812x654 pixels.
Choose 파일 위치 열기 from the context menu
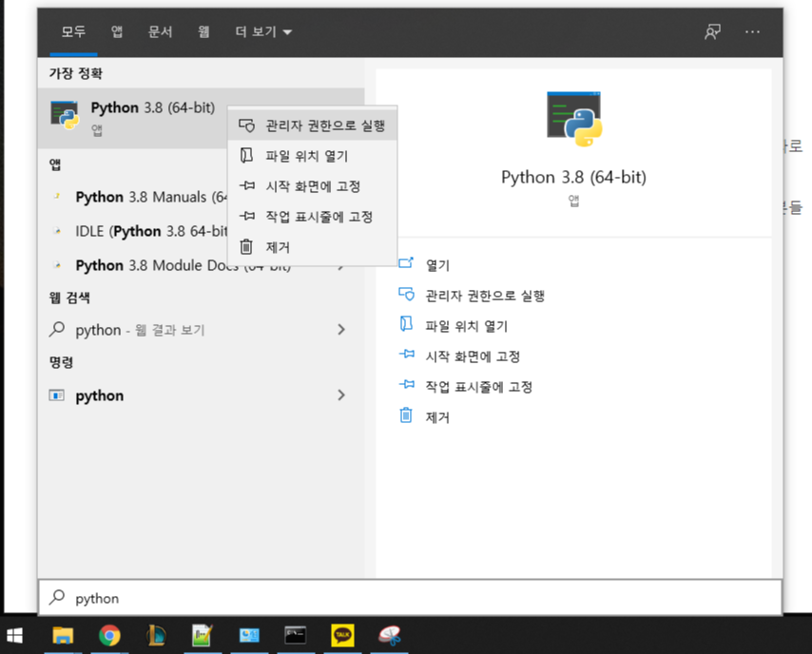(312, 156)
